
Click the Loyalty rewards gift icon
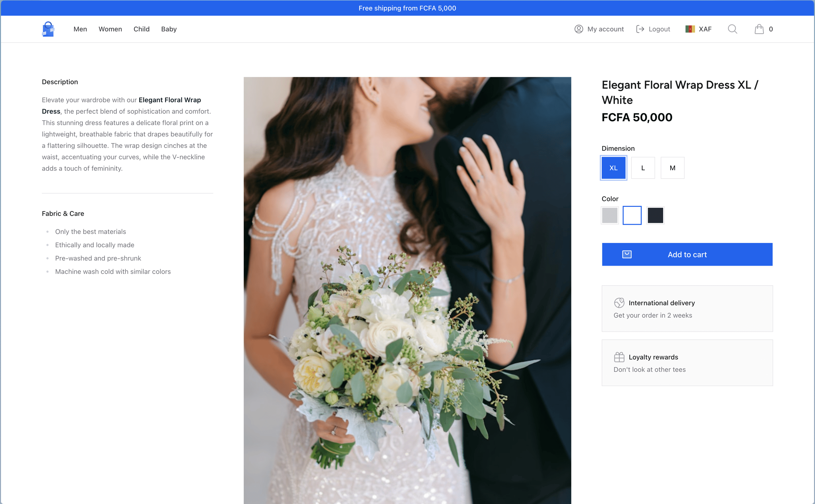click(x=619, y=357)
